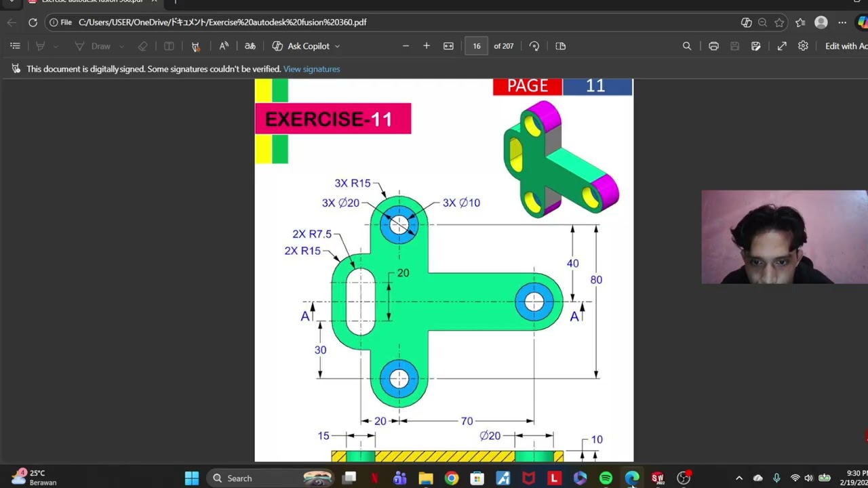
Task: Open Netflix from the taskbar
Action: [x=374, y=479]
